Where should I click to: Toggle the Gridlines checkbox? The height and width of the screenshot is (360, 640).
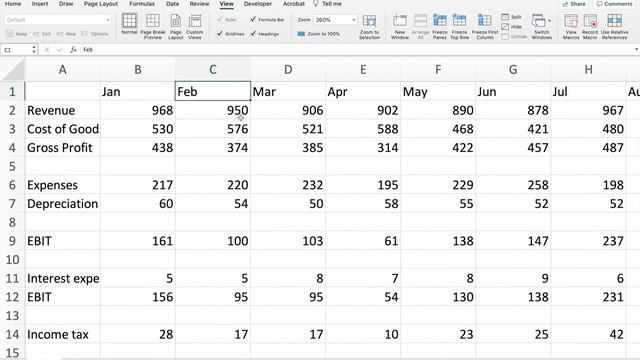220,34
